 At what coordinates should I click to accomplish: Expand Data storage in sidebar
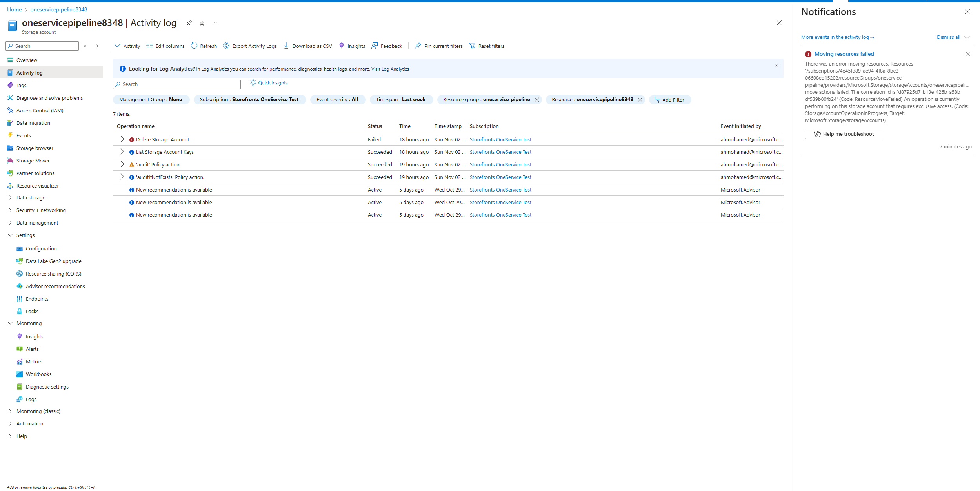coord(10,198)
